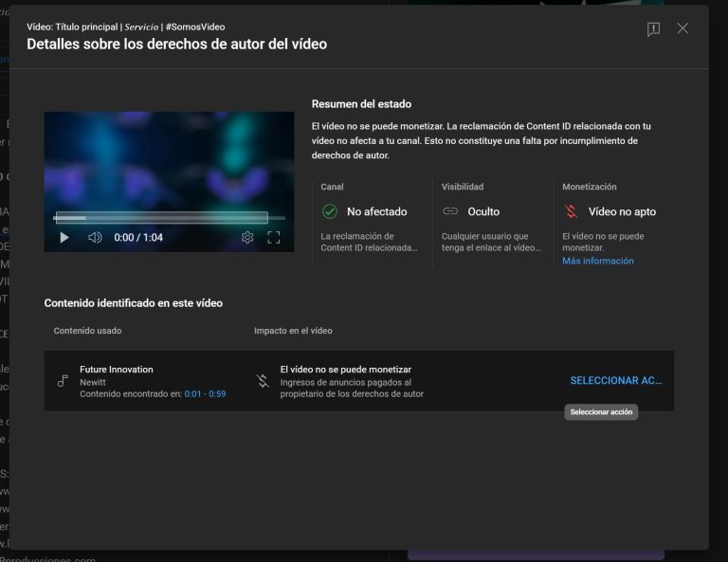The image size is (728, 562).
Task: Click the 'Vídeo no apto' monetization status
Action: click(x=622, y=211)
